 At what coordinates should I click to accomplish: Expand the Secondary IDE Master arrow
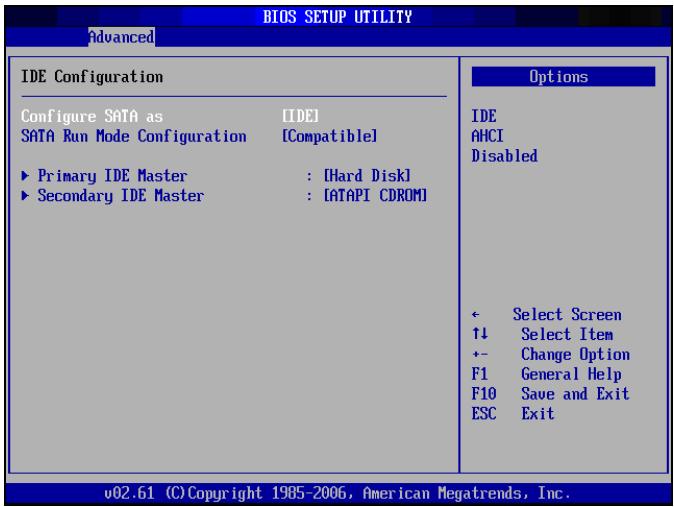(25, 196)
